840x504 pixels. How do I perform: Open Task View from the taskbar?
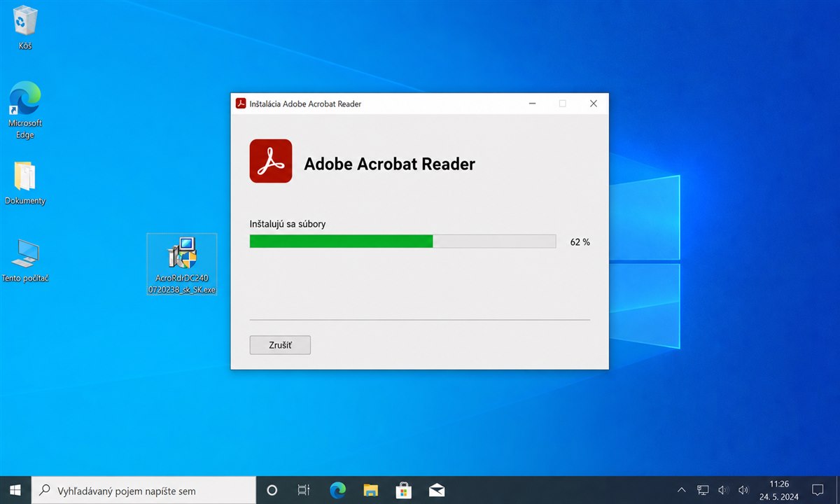point(304,490)
